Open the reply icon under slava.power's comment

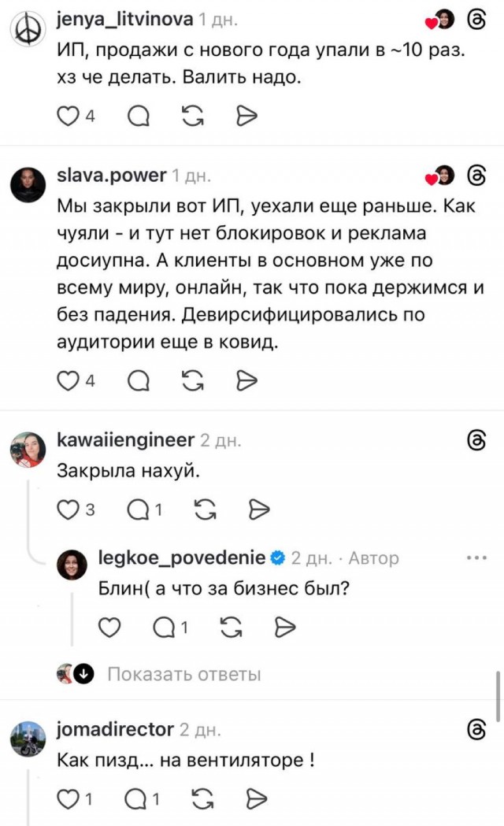pos(140,380)
